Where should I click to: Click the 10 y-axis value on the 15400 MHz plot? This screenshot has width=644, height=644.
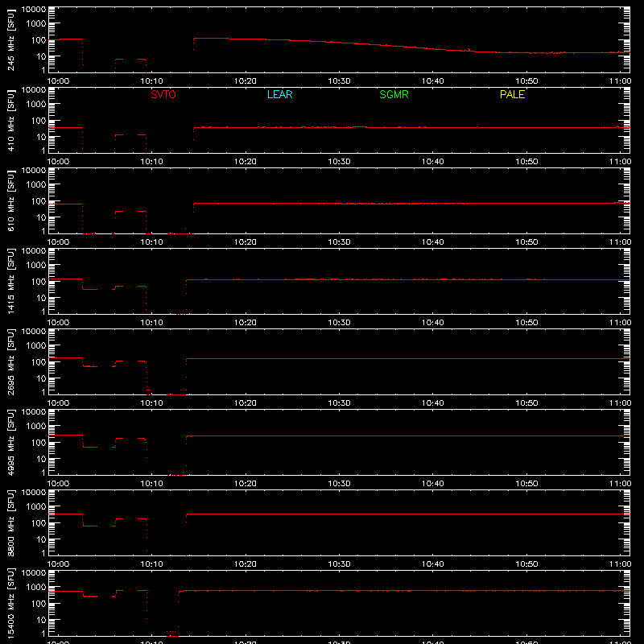(41, 620)
